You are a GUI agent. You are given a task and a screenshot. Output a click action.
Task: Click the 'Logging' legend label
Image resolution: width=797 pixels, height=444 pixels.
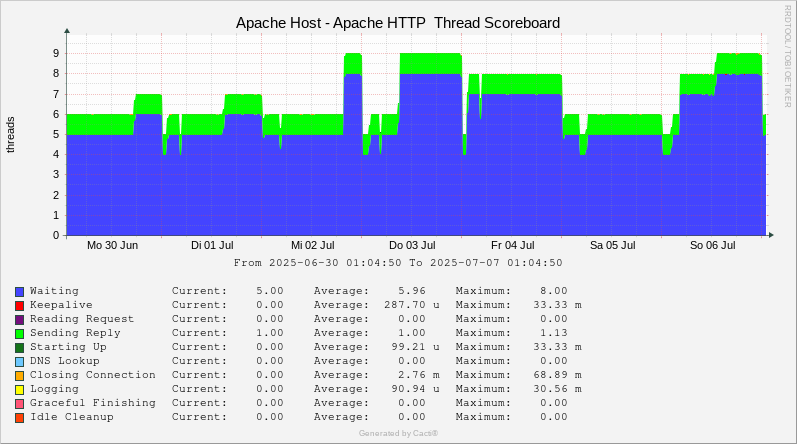point(54,389)
